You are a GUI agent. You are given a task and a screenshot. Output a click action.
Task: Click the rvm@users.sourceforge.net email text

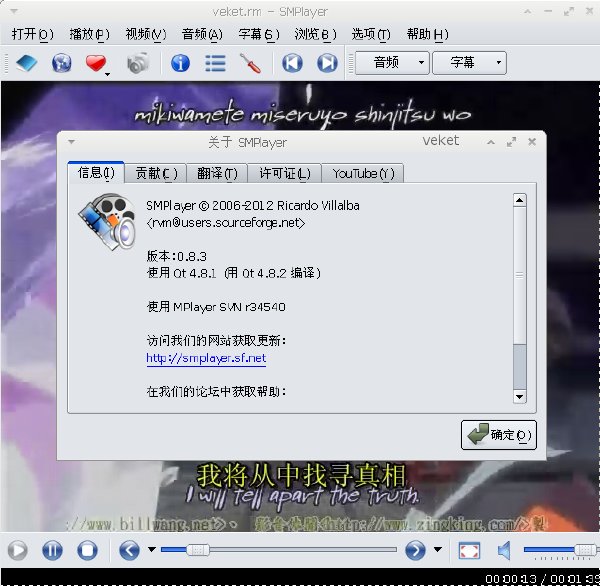click(x=226, y=223)
